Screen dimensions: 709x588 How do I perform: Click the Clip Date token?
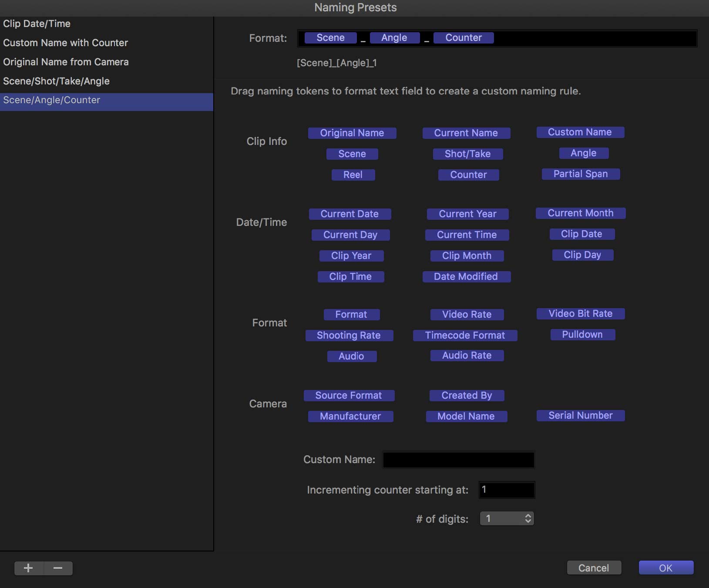pyautogui.click(x=582, y=234)
